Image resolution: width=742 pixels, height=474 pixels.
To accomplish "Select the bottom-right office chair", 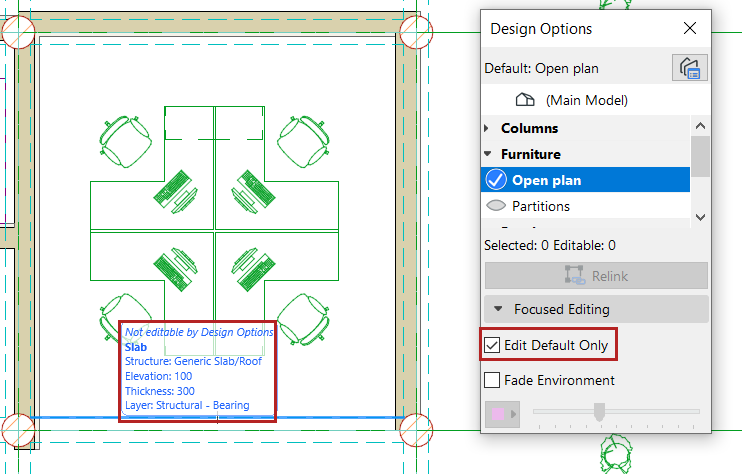I will pyautogui.click(x=303, y=318).
